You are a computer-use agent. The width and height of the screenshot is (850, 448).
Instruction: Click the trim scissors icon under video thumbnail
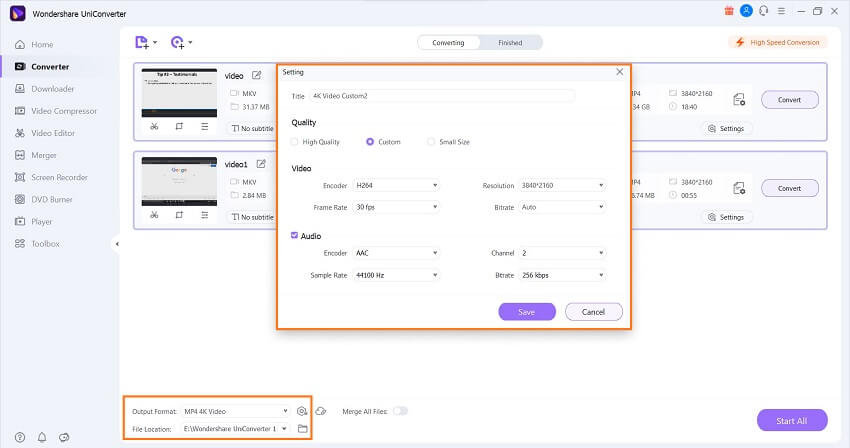(154, 126)
